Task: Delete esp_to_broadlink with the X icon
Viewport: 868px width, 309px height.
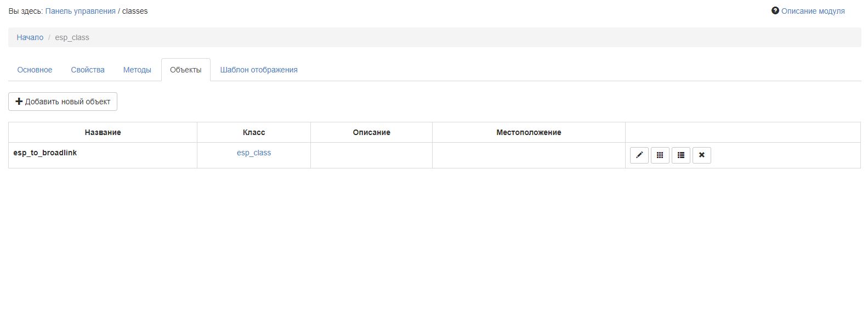Action: [x=702, y=155]
